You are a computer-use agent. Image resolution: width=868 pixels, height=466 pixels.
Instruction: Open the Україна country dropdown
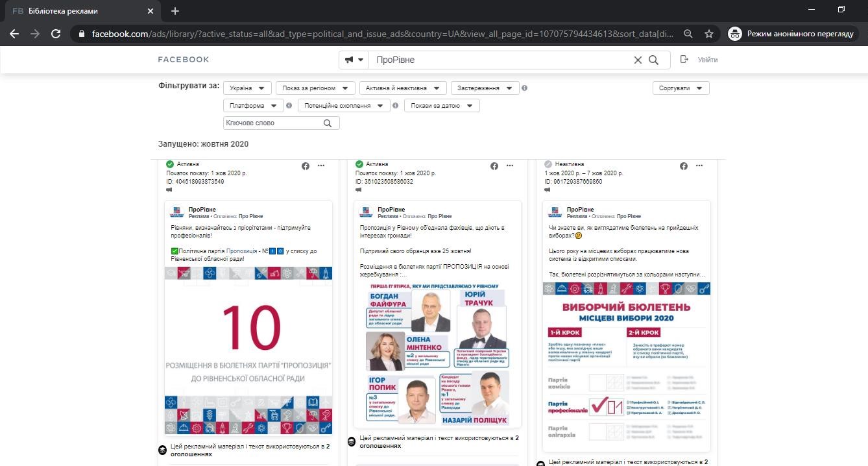pos(248,88)
